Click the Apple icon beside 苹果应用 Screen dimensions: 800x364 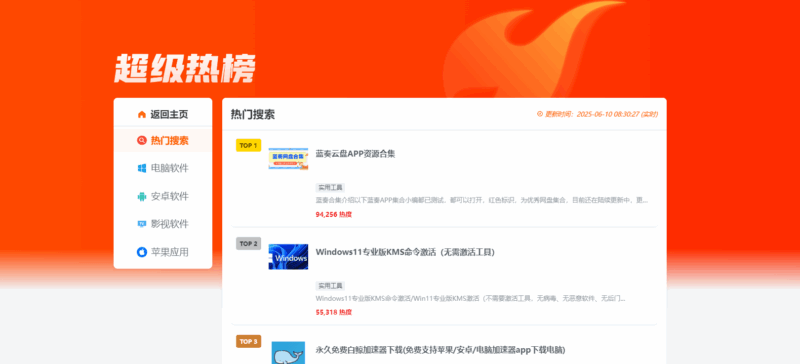pyautogui.click(x=142, y=252)
